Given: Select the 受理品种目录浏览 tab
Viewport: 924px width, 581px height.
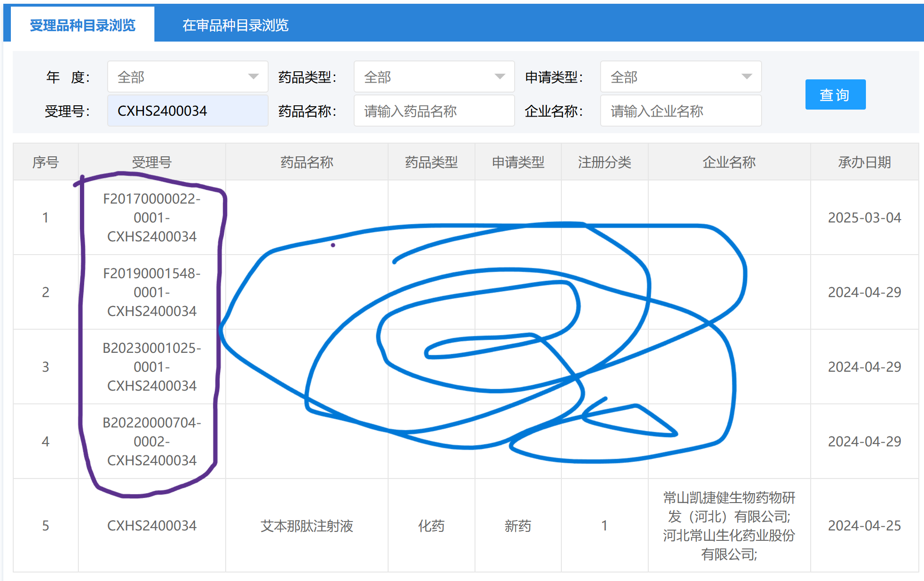Looking at the screenshot, I should 83,25.
